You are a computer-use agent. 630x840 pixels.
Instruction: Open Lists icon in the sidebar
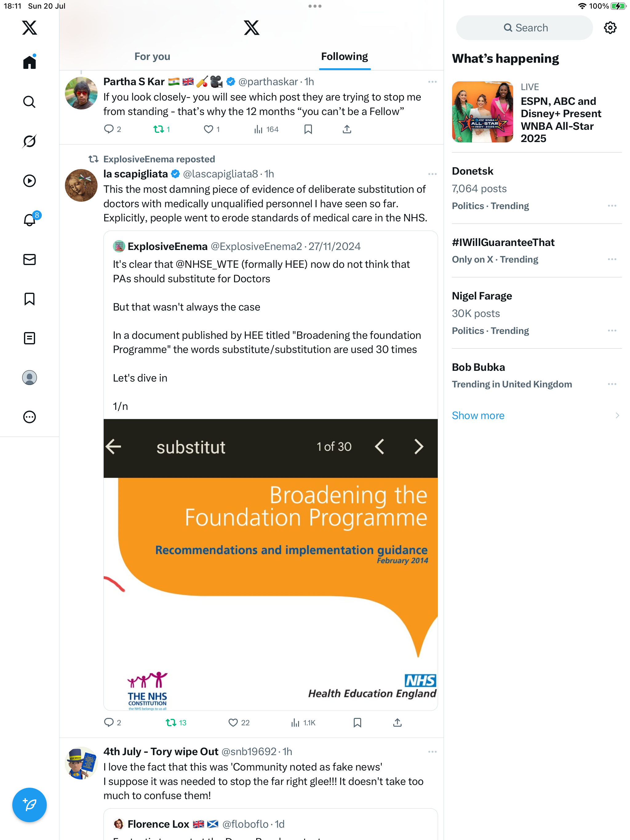[x=29, y=338]
